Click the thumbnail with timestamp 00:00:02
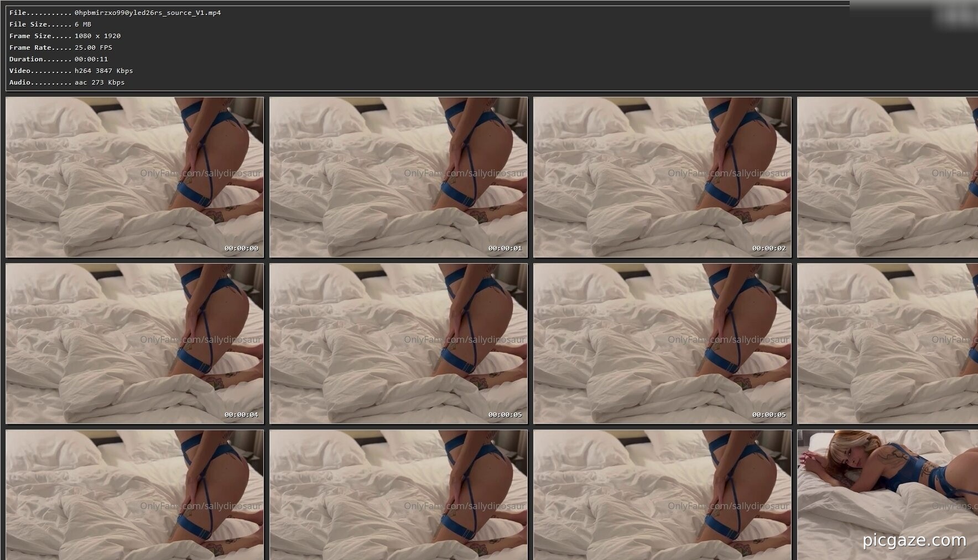 (662, 177)
